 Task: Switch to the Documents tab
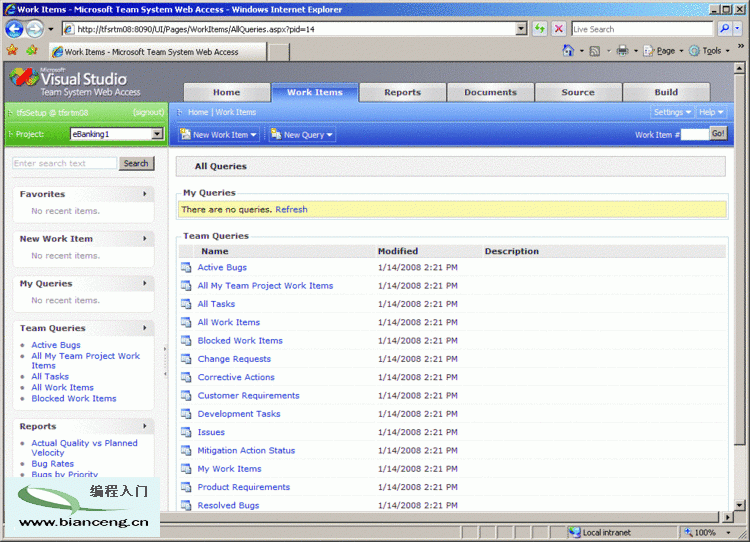490,92
